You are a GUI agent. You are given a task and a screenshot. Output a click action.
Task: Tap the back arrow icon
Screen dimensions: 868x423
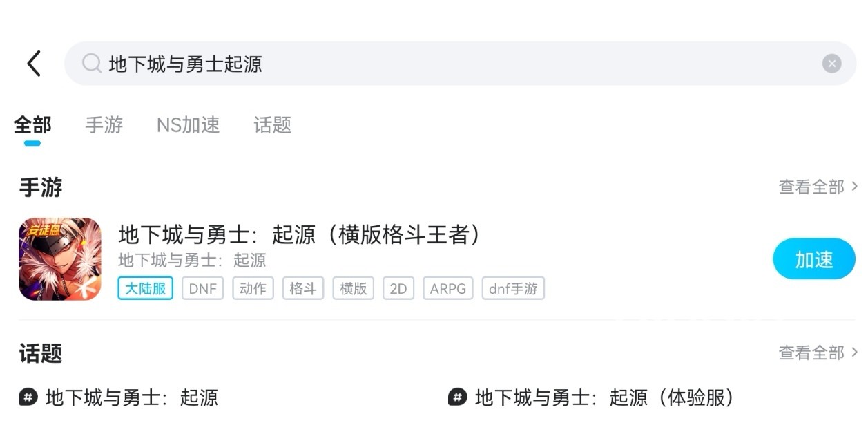pyautogui.click(x=34, y=64)
